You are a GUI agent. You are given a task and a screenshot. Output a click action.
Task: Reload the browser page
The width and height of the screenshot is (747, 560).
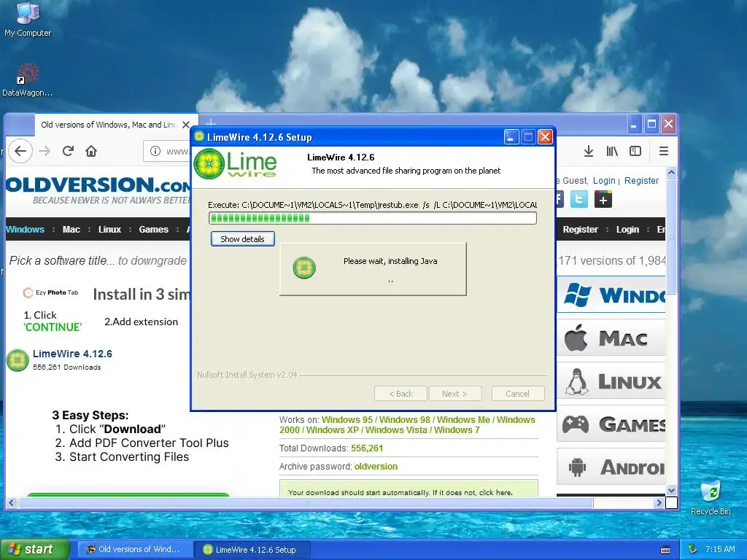click(x=68, y=151)
